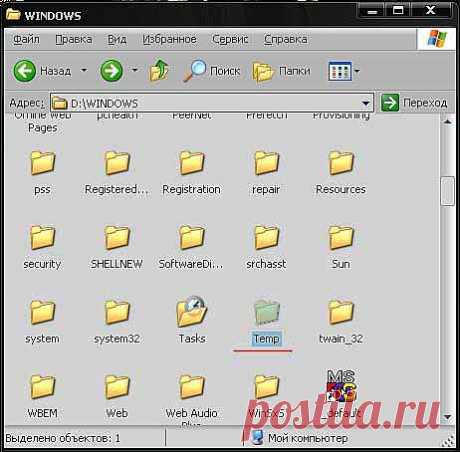Select the repair folder icon
Viewport: 460px width, 452px height.
coord(266,163)
